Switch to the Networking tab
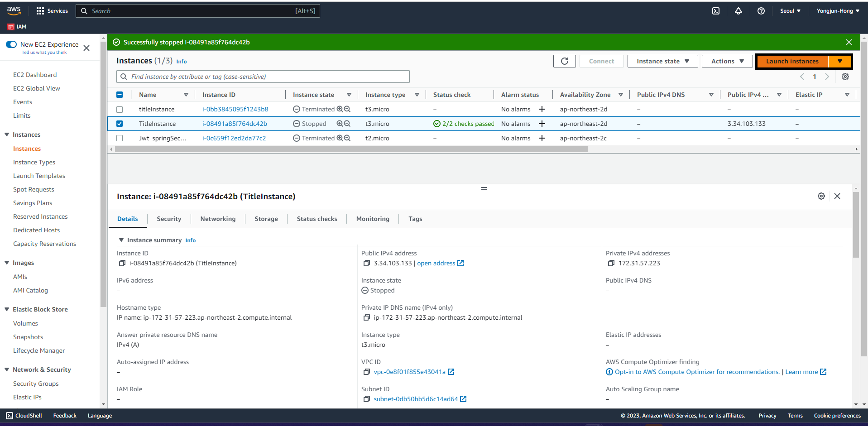The width and height of the screenshot is (868, 427). coord(218,219)
